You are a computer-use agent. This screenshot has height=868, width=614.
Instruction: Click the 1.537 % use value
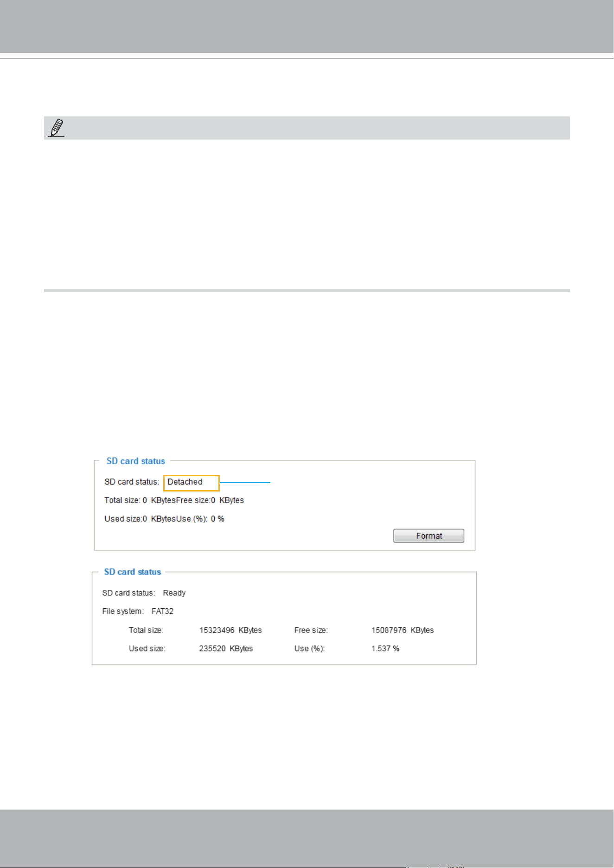385,648
